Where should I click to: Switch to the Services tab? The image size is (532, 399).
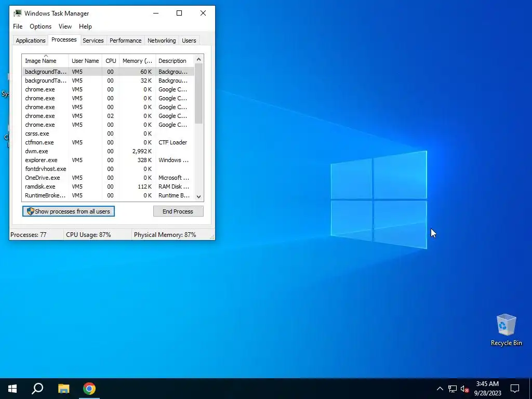pyautogui.click(x=93, y=41)
